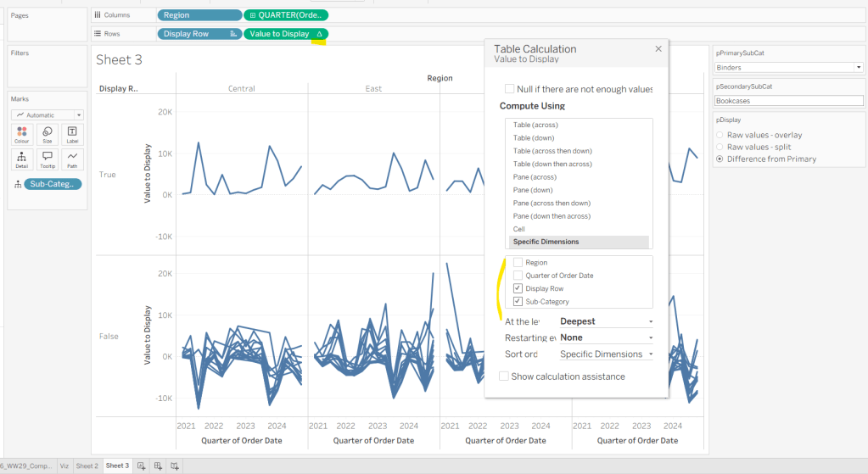
Task: Click the pSecondarySubCat Bookcases text field
Action: point(788,101)
